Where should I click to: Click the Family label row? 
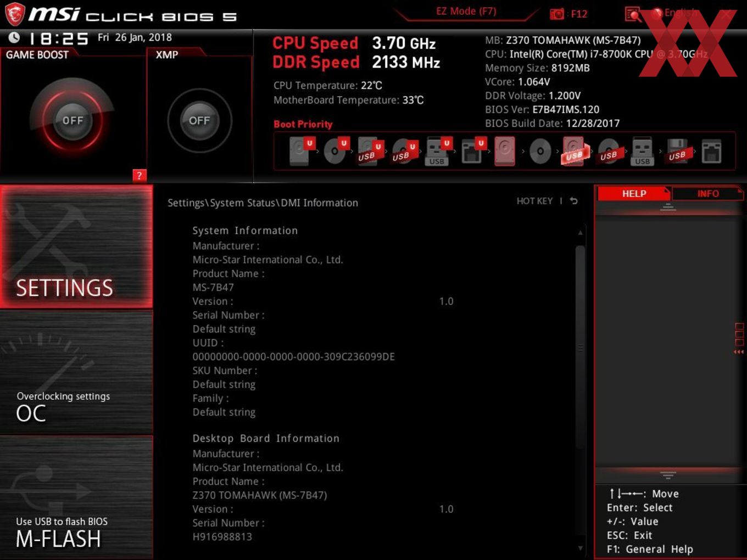click(210, 398)
